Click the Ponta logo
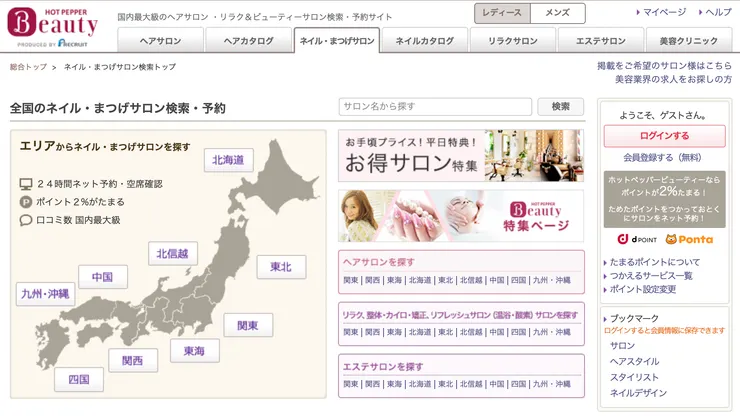The height and width of the screenshot is (416, 740). tap(689, 239)
